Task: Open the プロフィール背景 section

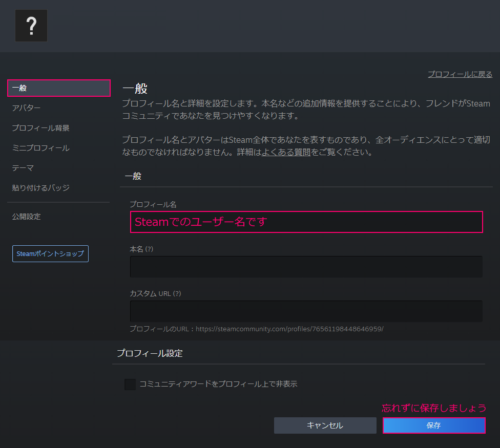Action: (40, 128)
